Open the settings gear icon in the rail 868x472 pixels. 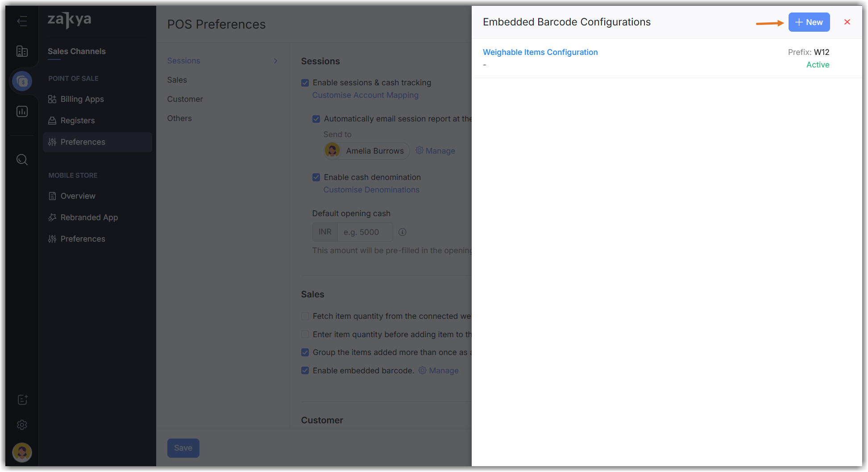click(22, 425)
